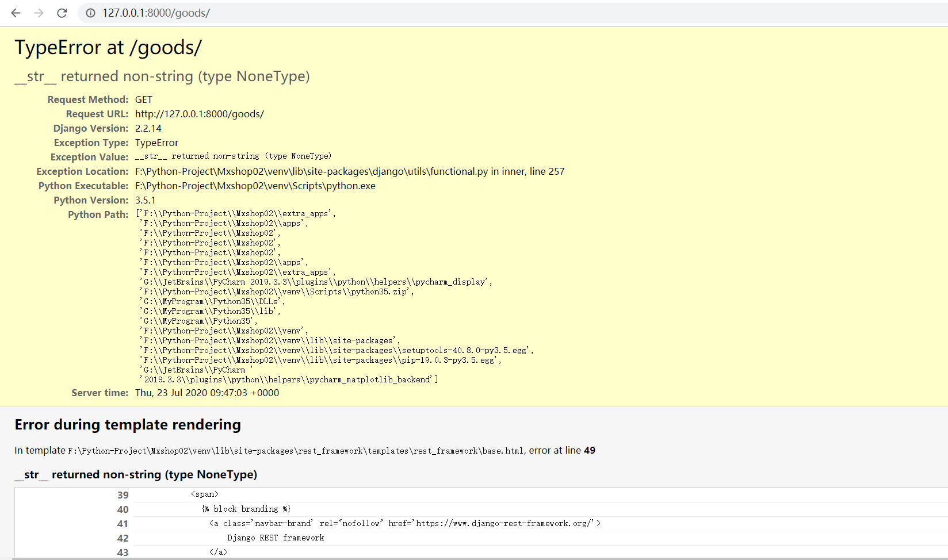Click the "Error during template rendering" heading
Screen dimensions: 948x560
[128, 424]
